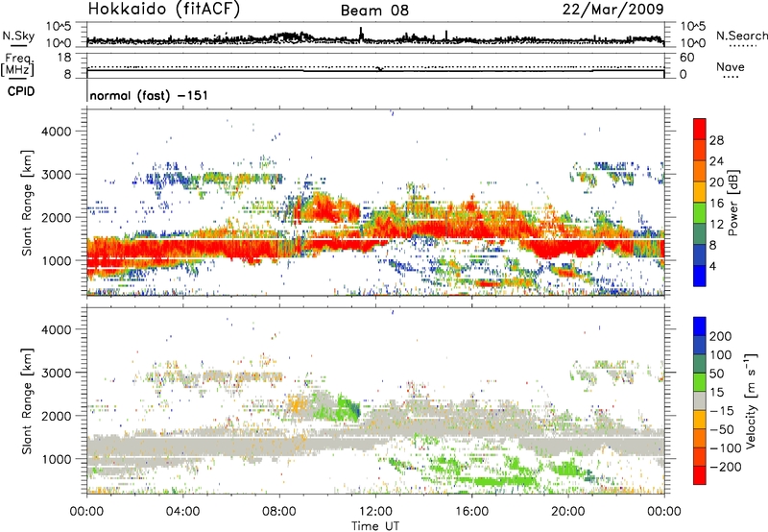Screen dimensions: 768x532
Task: Click the noise spike near 11:30 in N.Sky trace
Action: pos(362,34)
